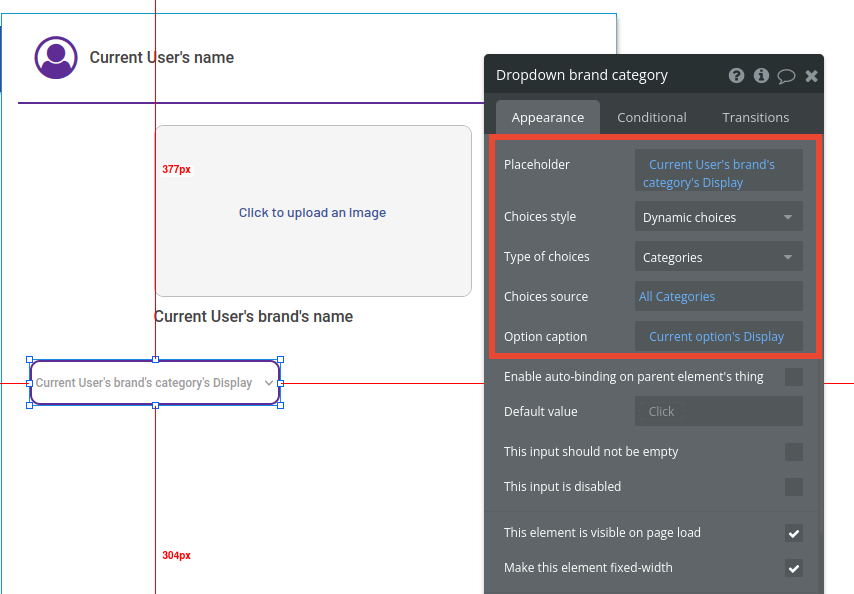
Task: Enable auto-binding on parent element's thing
Action: (794, 377)
